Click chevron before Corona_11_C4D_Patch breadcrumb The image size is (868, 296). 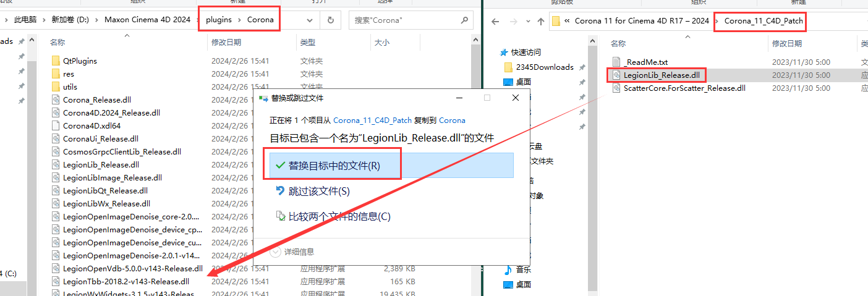(x=717, y=21)
